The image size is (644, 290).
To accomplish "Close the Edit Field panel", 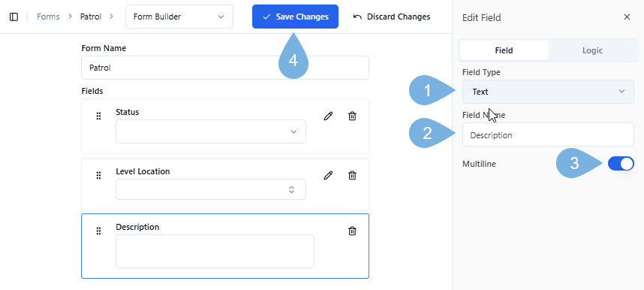I will [627, 17].
